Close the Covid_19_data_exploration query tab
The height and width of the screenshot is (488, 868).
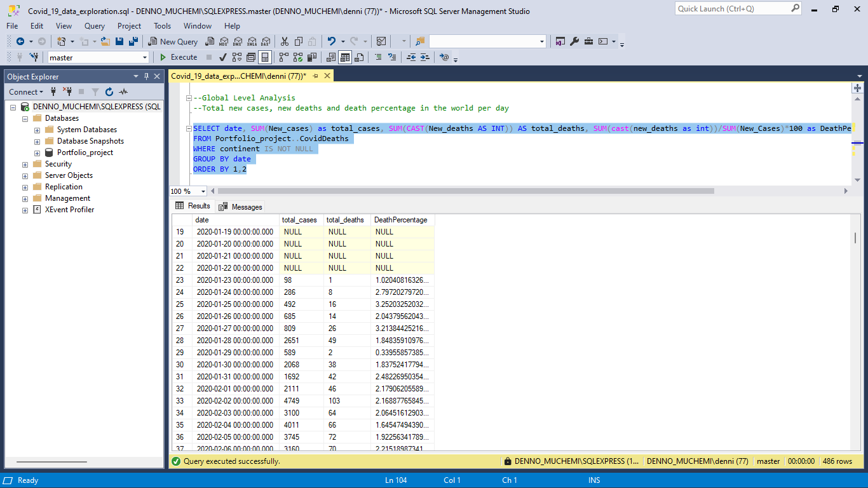click(x=327, y=76)
